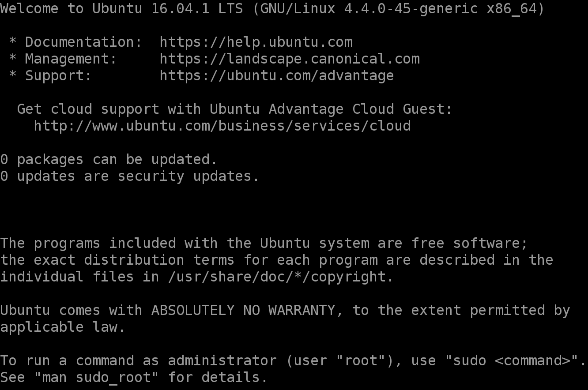Click the https://help.ubuntu.com documentation URL
Image resolution: width=588 pixels, height=390 pixels.
point(256,42)
